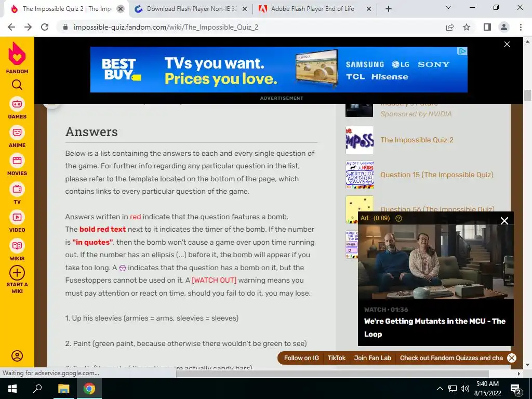Close the Download Flash Player tab

(244, 9)
